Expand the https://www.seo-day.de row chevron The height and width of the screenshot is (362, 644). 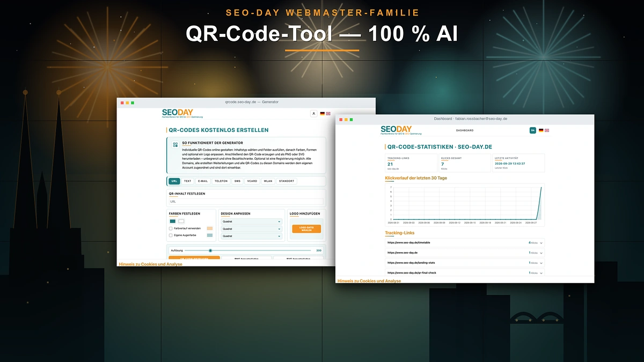[541, 253]
